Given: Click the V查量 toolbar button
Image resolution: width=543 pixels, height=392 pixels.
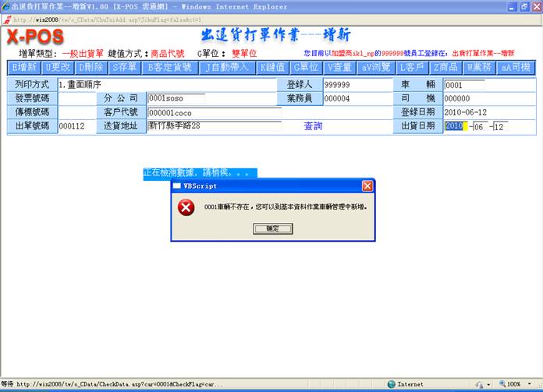Looking at the screenshot, I should [340, 67].
